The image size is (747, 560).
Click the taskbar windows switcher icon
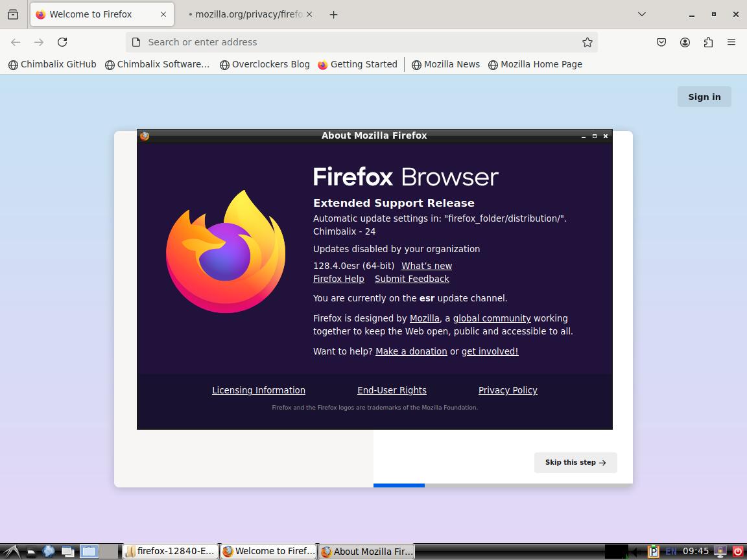tap(67, 552)
